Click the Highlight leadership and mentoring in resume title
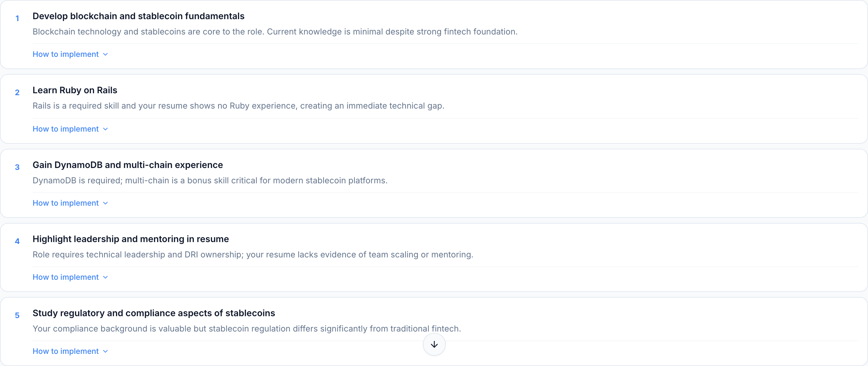The width and height of the screenshot is (868, 366). point(130,239)
